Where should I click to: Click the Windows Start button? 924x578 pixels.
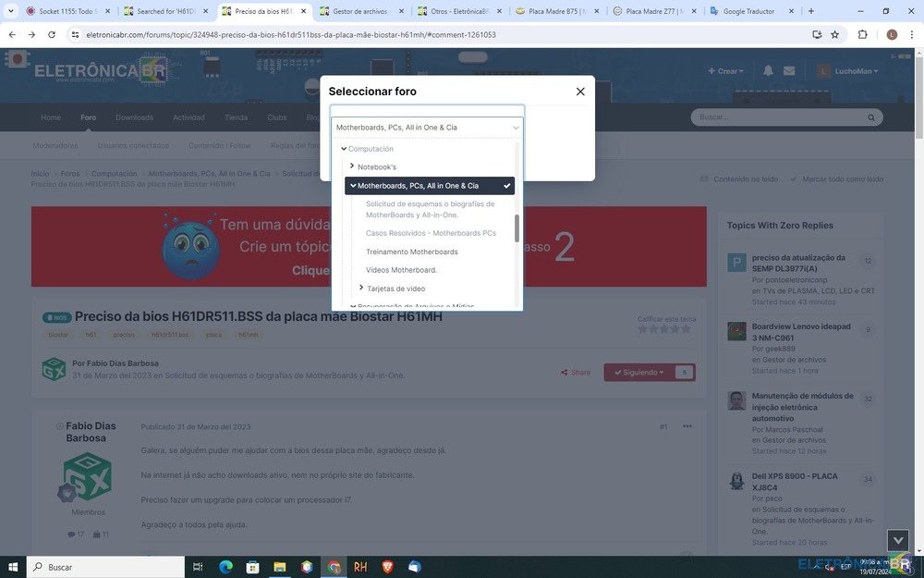pyautogui.click(x=13, y=567)
